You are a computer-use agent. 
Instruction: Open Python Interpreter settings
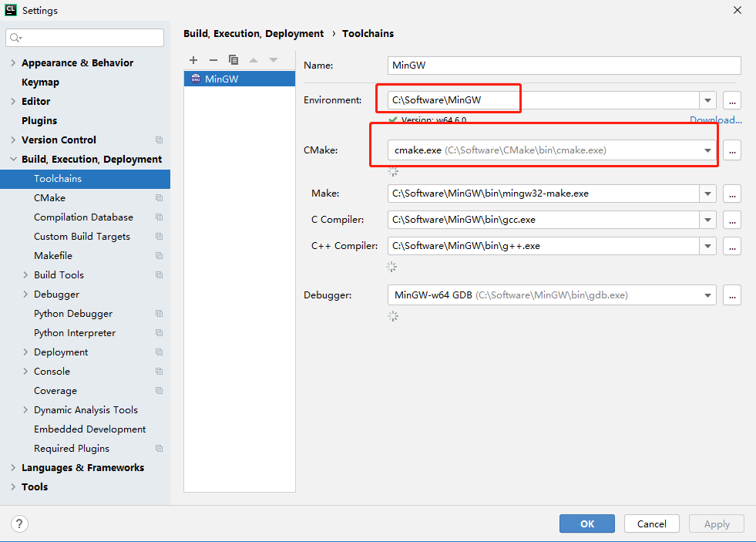(75, 333)
